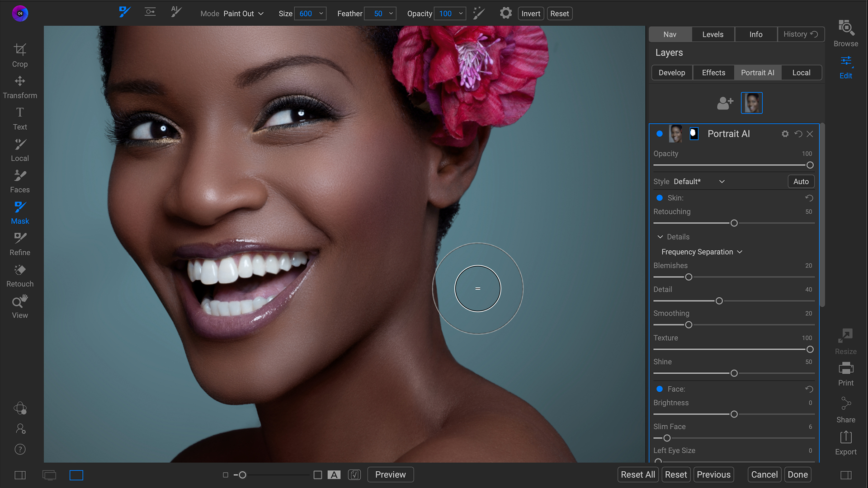Open Export in right sidebar
868x488 pixels.
coord(845,443)
